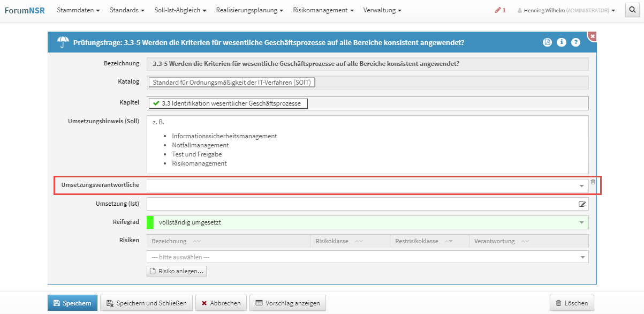Viewport: 644px width, 314px height.
Task: Click the info icon in dialog header
Action: tap(562, 42)
